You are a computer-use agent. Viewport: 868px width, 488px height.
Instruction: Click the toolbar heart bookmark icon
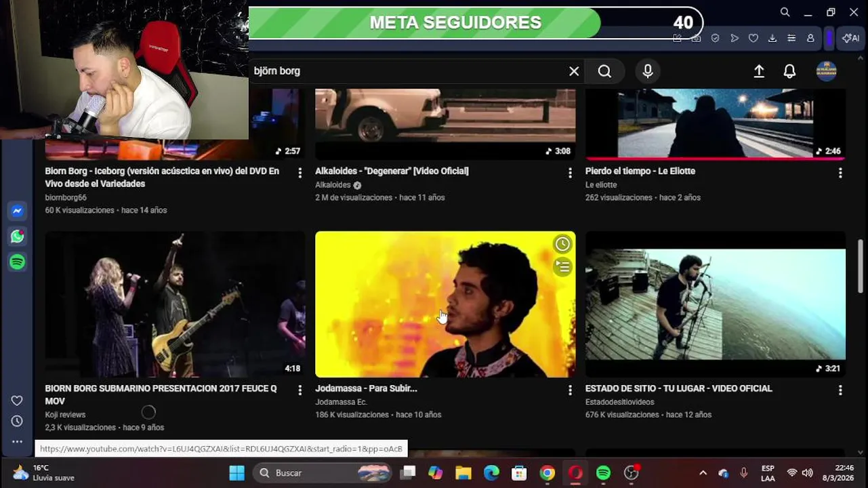tap(753, 39)
